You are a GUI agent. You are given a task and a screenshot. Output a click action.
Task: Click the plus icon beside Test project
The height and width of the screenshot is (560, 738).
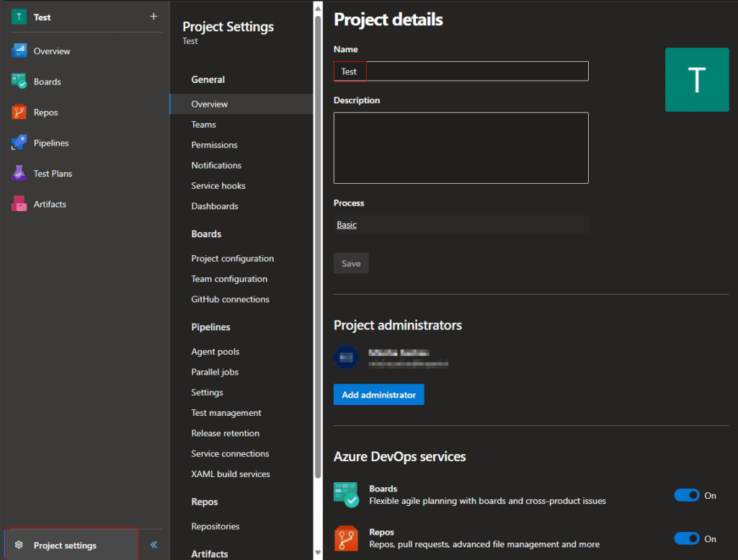click(153, 17)
